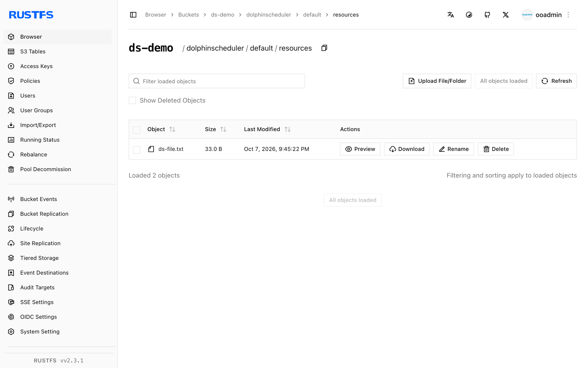This screenshot has height=368, width=588.
Task: Sort by Size column arrows
Action: pos(223,129)
